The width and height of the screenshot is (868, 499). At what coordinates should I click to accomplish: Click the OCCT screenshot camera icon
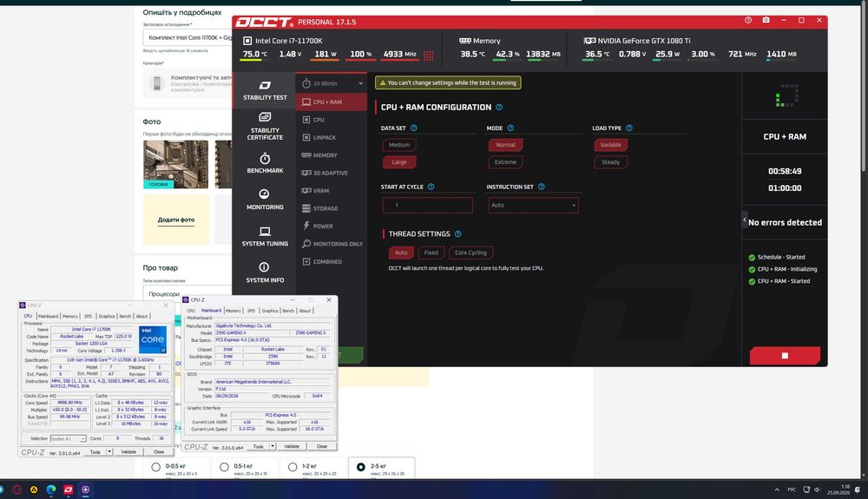click(x=766, y=20)
